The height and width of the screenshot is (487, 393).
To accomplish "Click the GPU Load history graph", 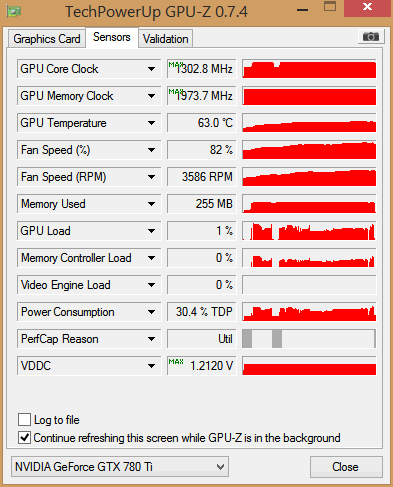I will [x=309, y=231].
